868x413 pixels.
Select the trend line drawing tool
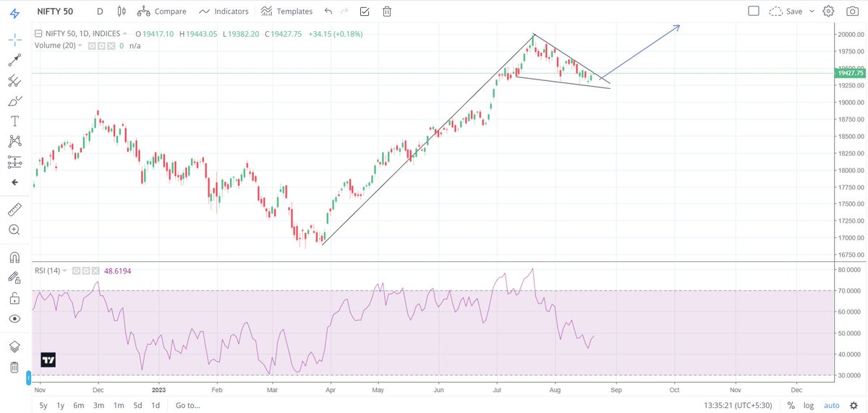pos(14,60)
